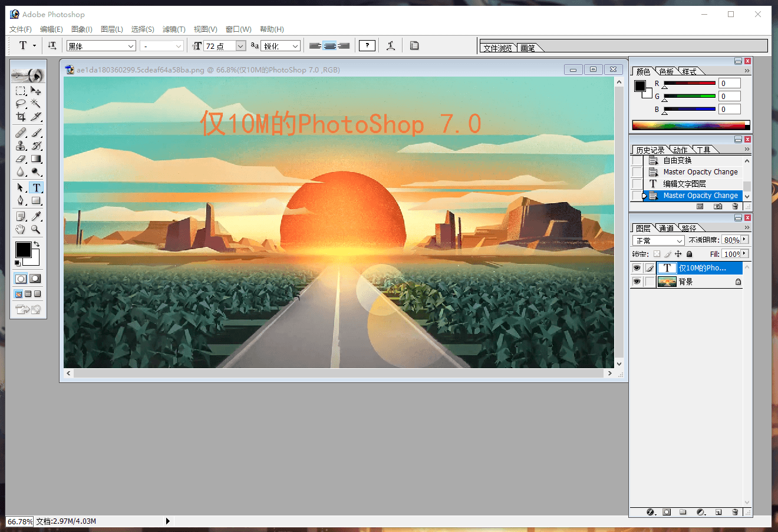Screen dimensions: 778x532
Task: Select the Blur tool
Action: click(21, 171)
